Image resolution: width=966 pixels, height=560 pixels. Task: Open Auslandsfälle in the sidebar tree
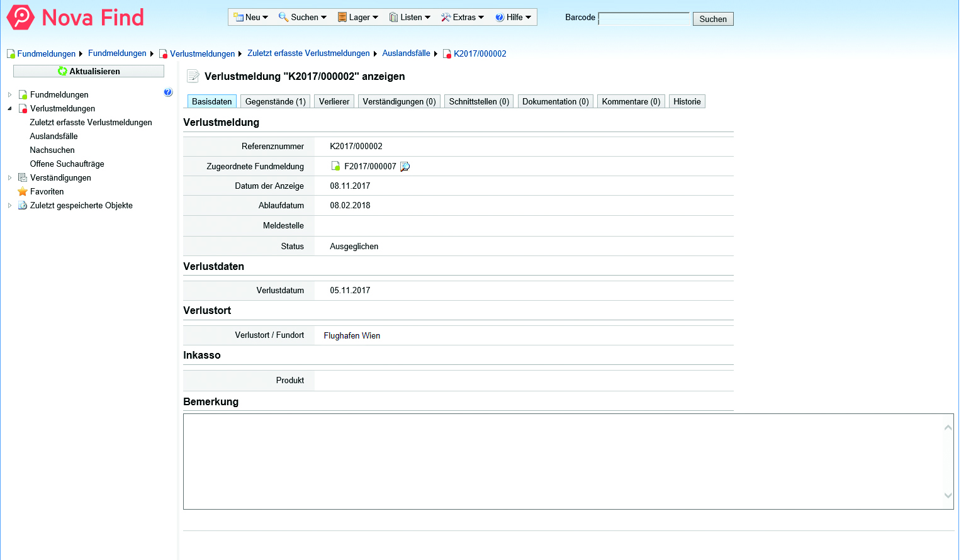53,136
